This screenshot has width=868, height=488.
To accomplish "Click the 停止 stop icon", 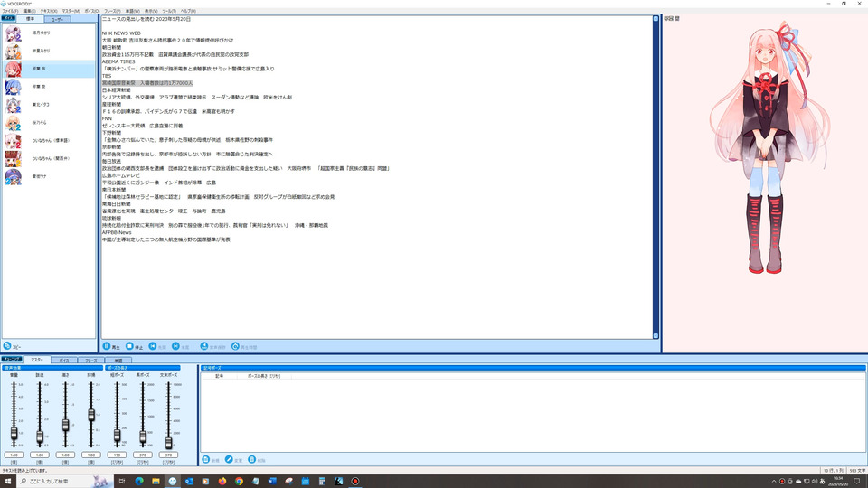I will click(129, 346).
